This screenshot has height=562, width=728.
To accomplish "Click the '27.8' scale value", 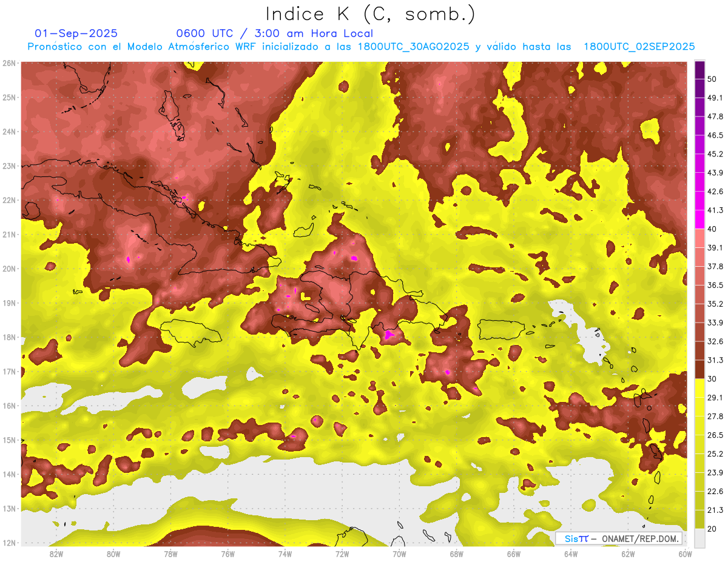I will coord(715,416).
